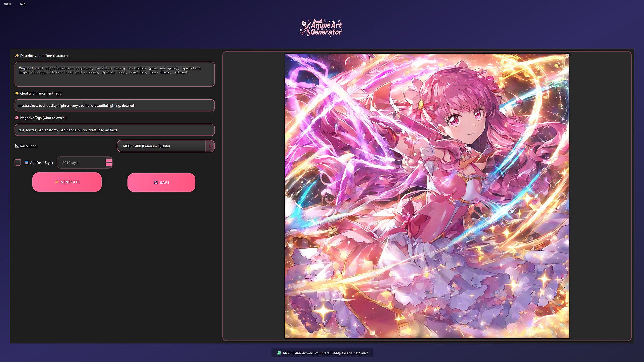Viewport: 644px width, 362px height.
Task: Click the floppy disk icon on Save
Action: pyautogui.click(x=156, y=183)
